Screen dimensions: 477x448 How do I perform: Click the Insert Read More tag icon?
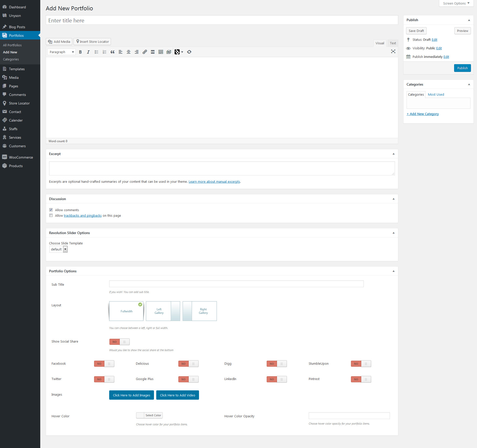pos(153,52)
